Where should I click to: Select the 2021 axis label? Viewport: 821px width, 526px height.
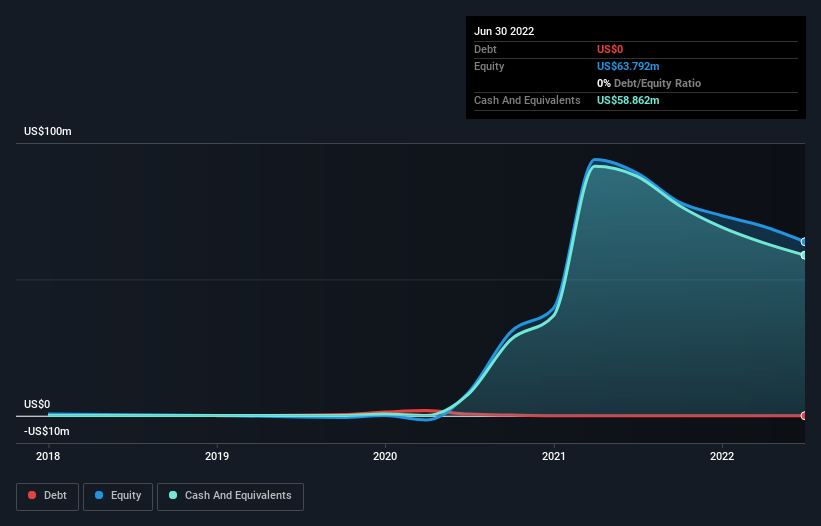553,456
